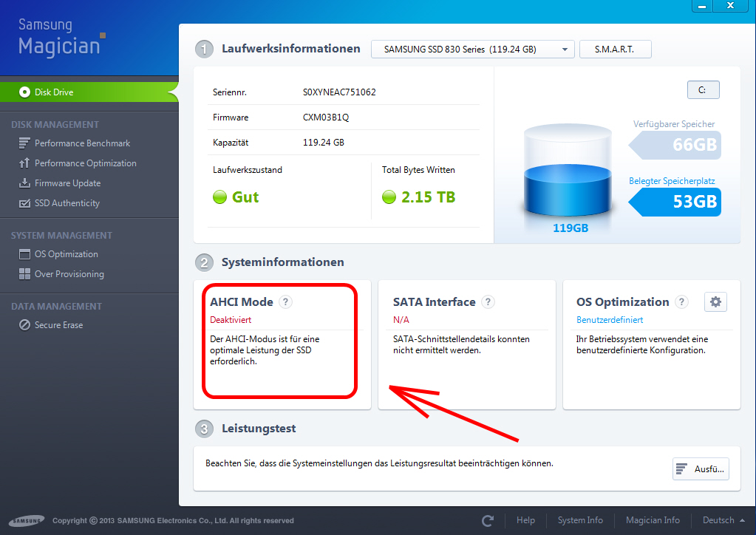Open the System Info link
This screenshot has width=756, height=535.
(580, 520)
